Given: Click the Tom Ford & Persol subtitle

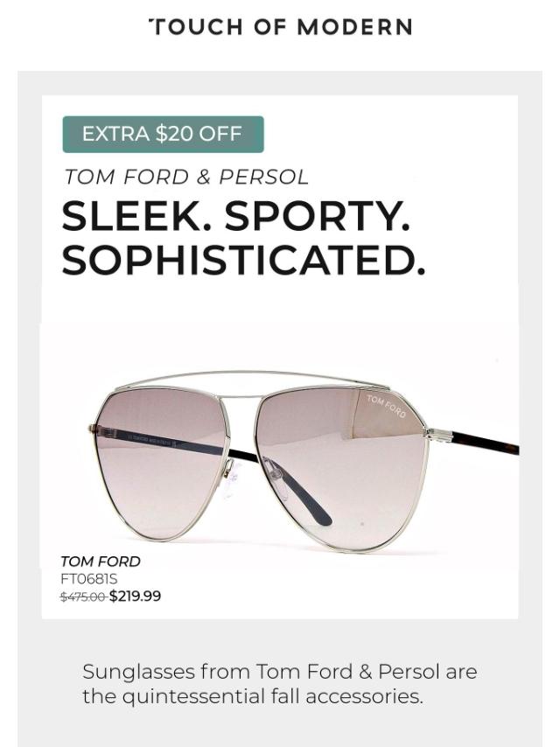Looking at the screenshot, I should coord(186,178).
